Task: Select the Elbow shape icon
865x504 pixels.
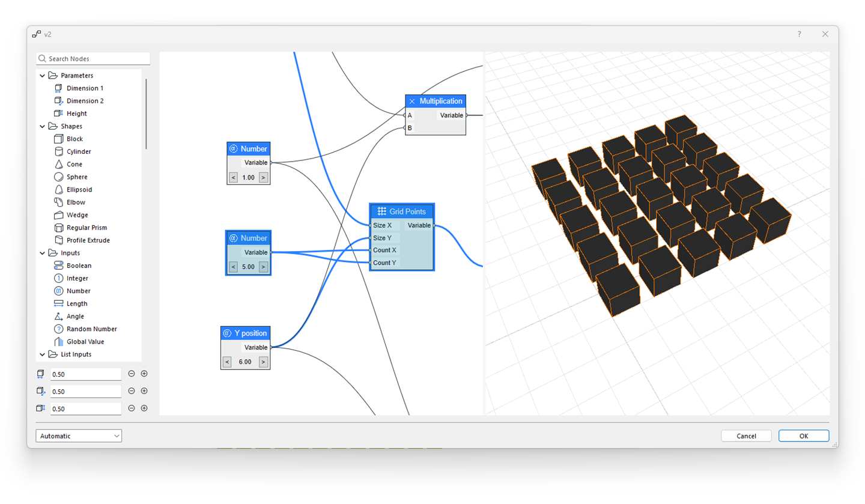Action: point(58,202)
